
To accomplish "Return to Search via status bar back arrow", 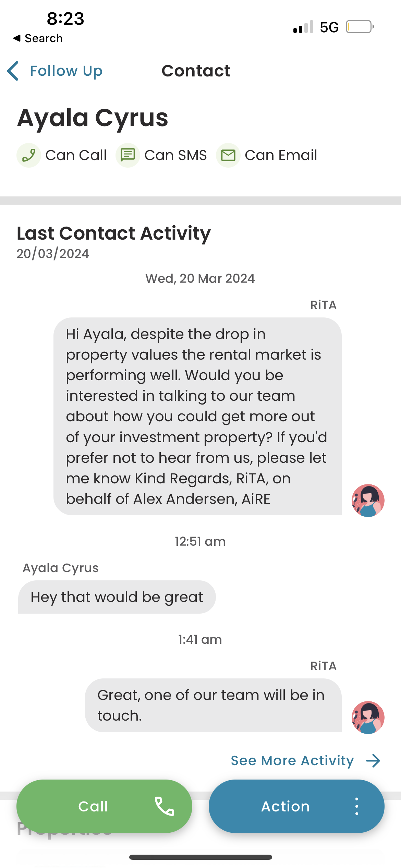I will pyautogui.click(x=38, y=38).
